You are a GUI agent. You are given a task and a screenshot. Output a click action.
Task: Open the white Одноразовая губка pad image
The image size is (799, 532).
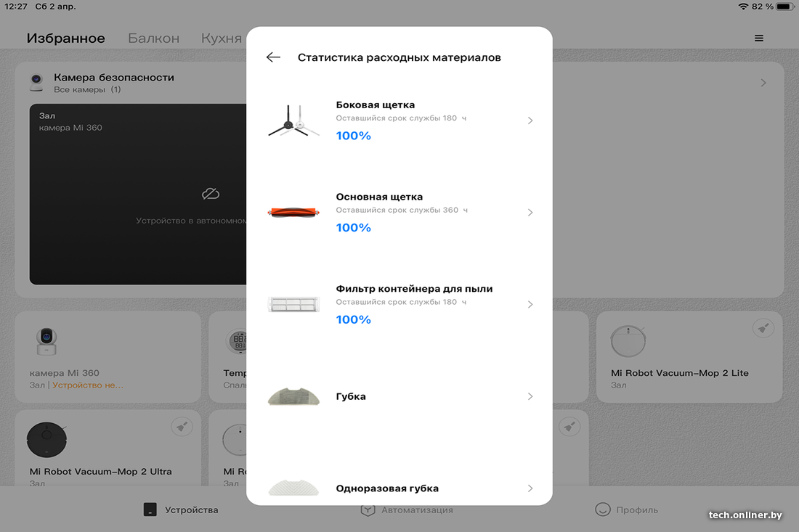coord(293,488)
